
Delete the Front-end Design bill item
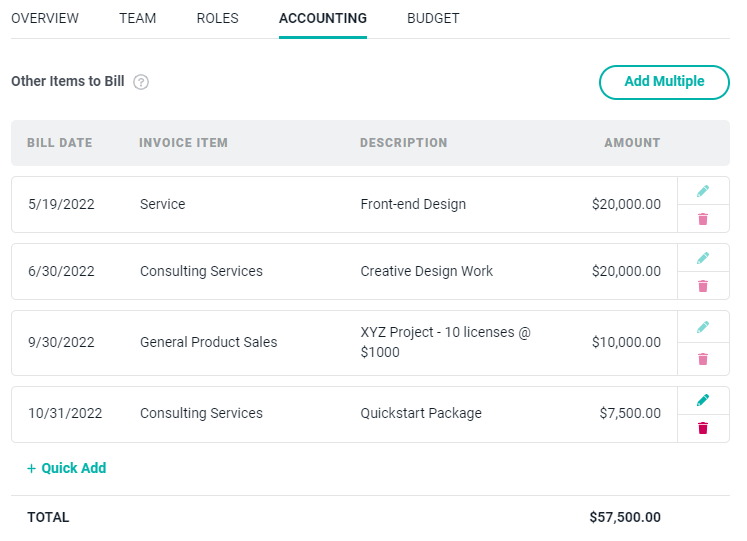(703, 219)
